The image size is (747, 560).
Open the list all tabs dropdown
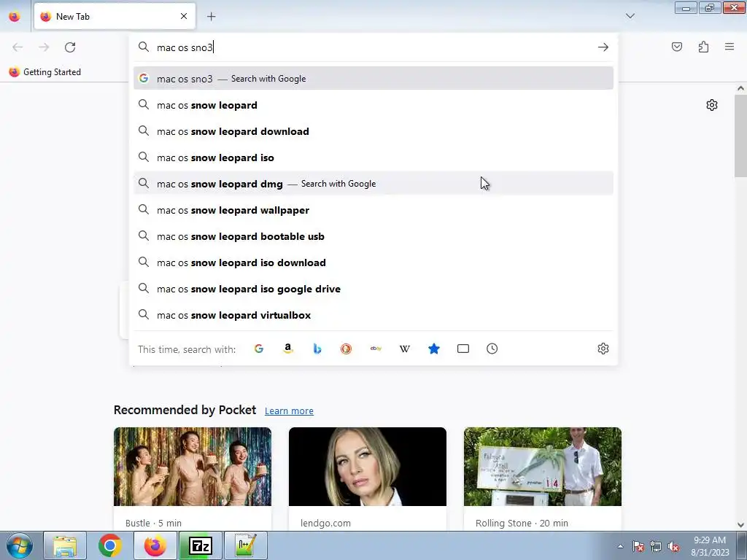[630, 16]
